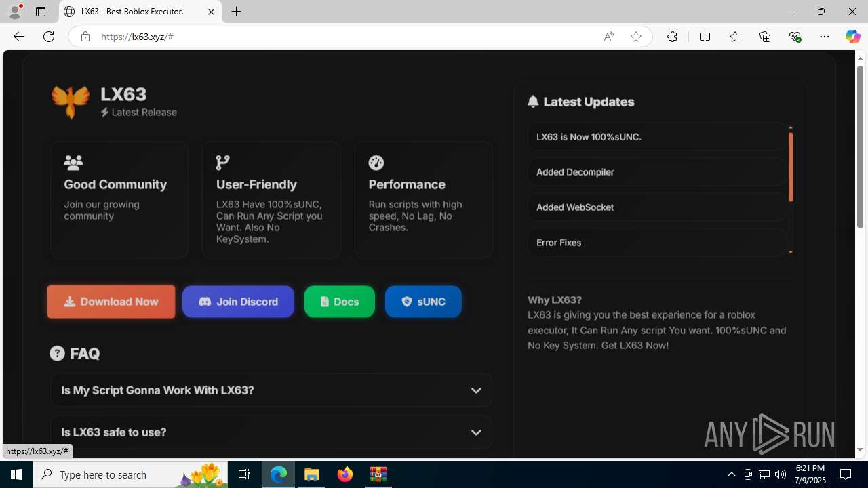Go back with the browser back arrow
Image resolution: width=868 pixels, height=488 pixels.
point(19,37)
